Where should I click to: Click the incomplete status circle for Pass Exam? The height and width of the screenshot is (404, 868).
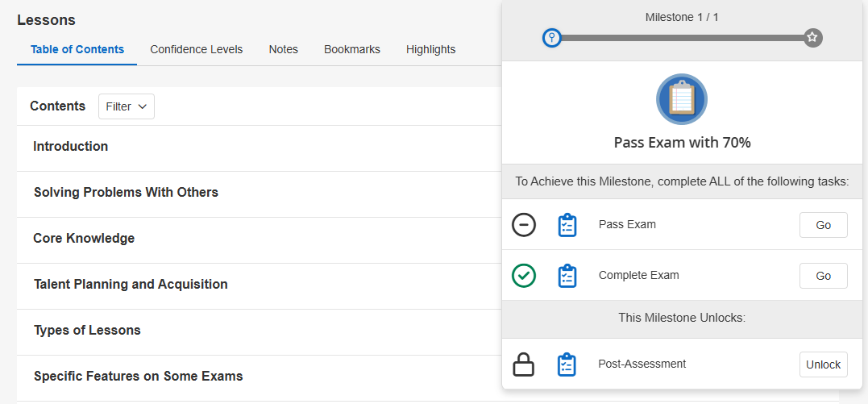(524, 225)
